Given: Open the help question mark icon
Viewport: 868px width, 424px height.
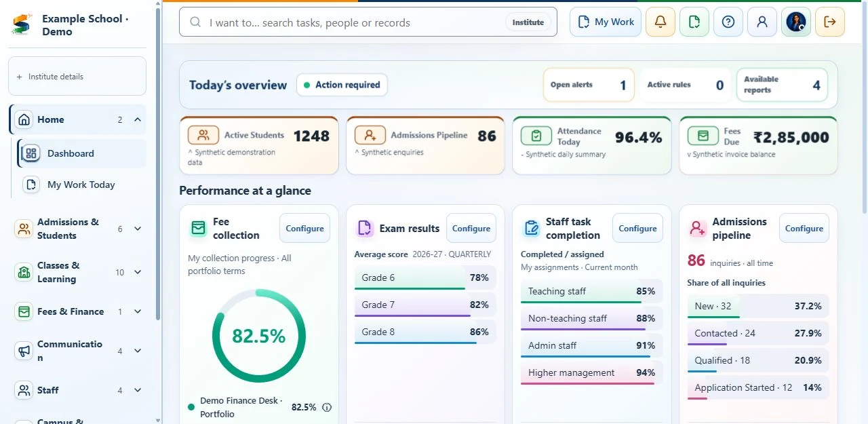Looking at the screenshot, I should 728,22.
